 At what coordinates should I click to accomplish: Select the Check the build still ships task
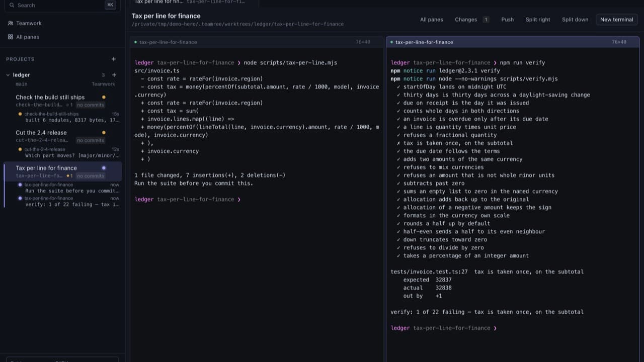click(62, 101)
